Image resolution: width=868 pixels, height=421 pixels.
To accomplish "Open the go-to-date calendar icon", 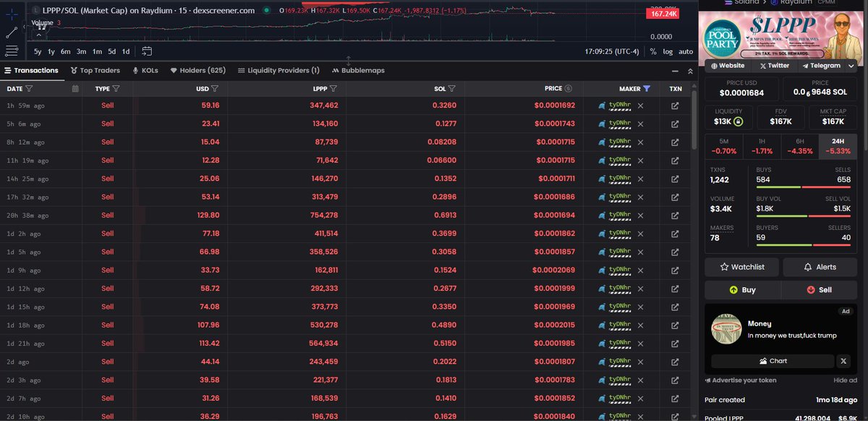I will (147, 51).
